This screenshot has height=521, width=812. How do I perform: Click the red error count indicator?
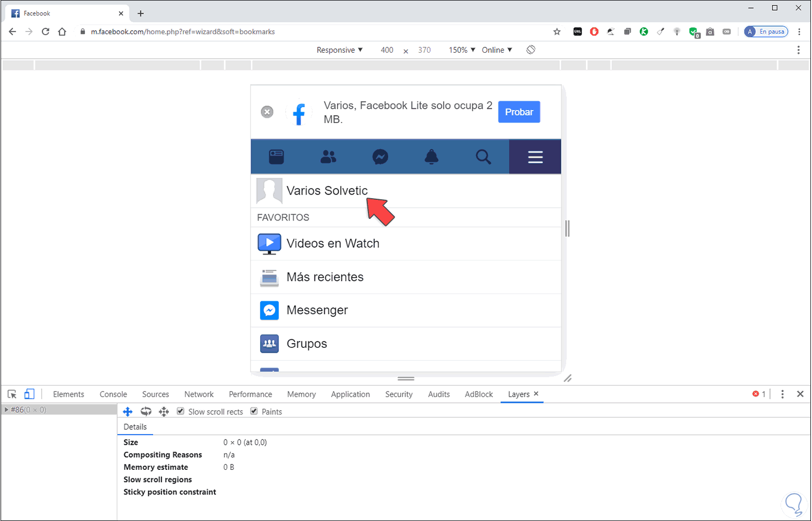759,394
